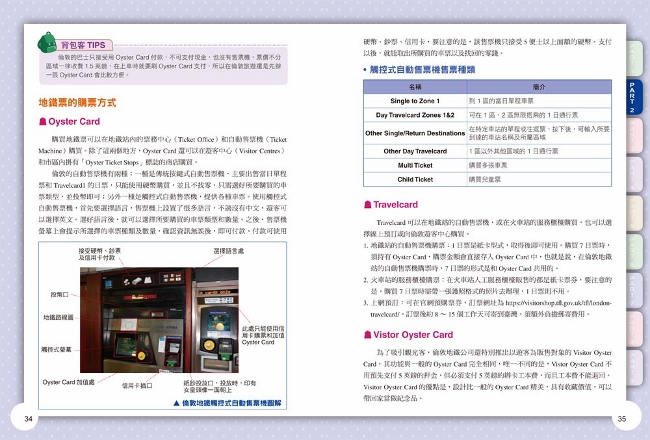This screenshot has width=650, height=440.
Task: Click the pink icon before Oyster Card heading
Action: [42, 122]
